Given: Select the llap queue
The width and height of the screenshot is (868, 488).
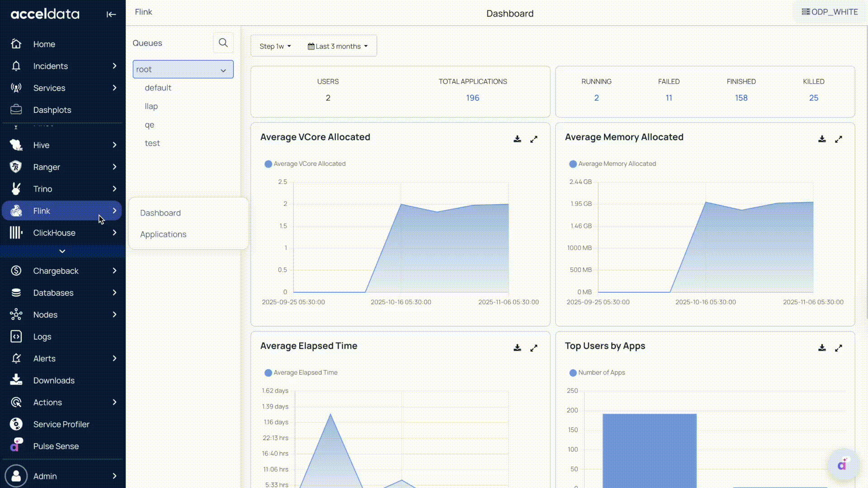Looking at the screenshot, I should [x=151, y=106].
